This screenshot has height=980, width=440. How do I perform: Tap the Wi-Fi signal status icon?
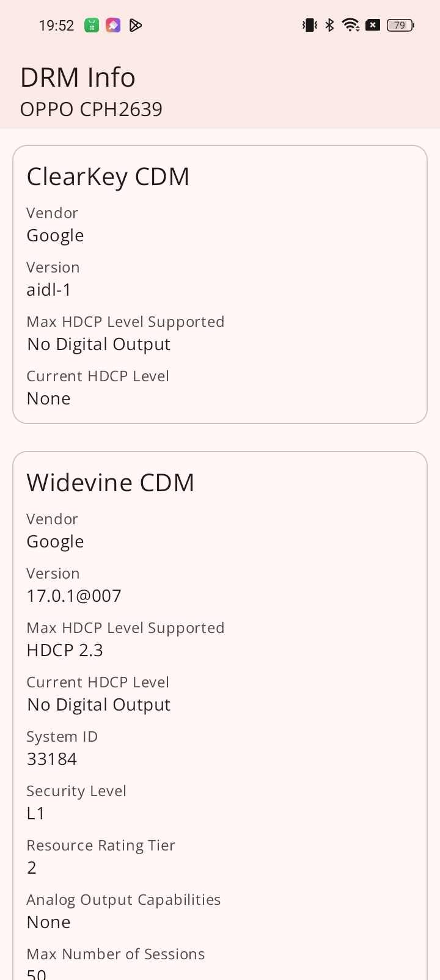pos(351,25)
